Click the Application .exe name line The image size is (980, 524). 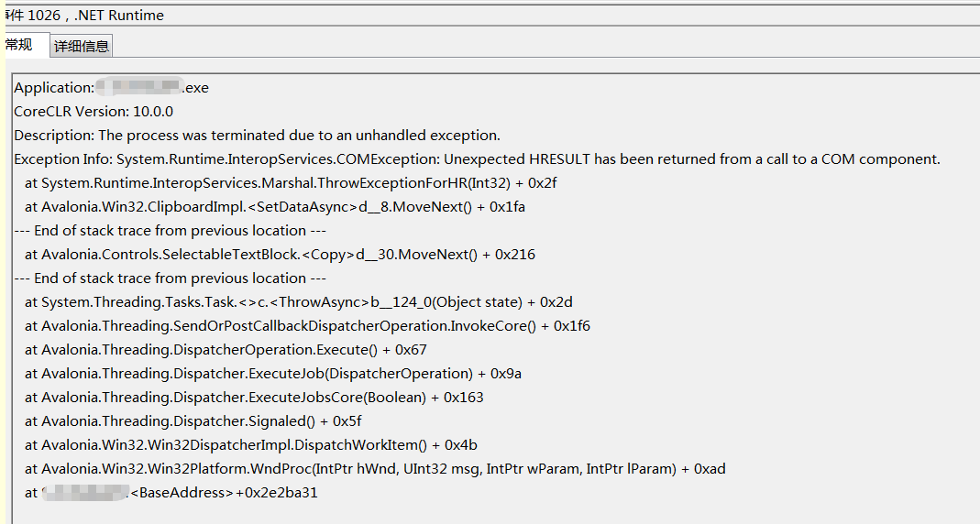pyautogui.click(x=111, y=88)
